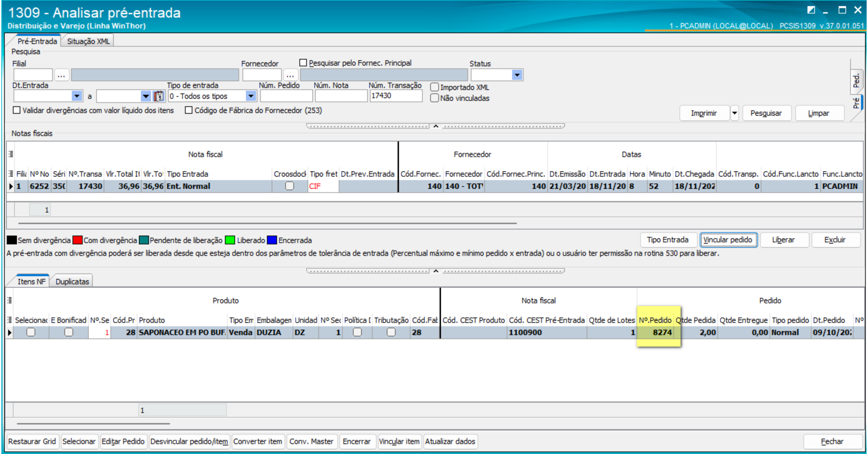Click the Núm. Transação field containing 17430

click(396, 96)
